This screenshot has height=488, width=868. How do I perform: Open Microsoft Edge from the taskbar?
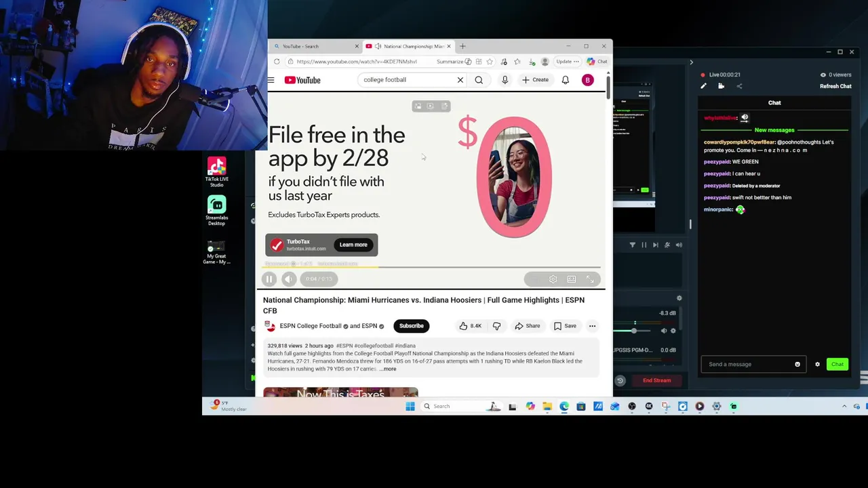[x=564, y=407]
